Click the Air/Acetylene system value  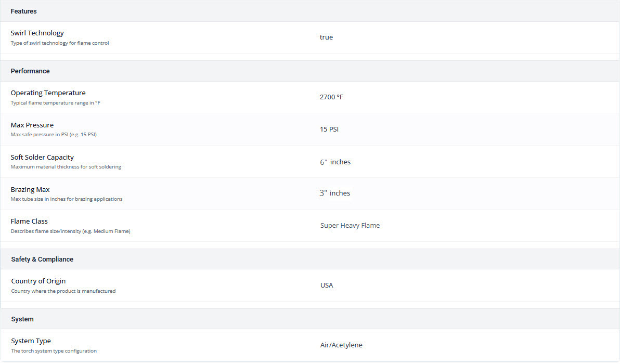[x=341, y=345]
